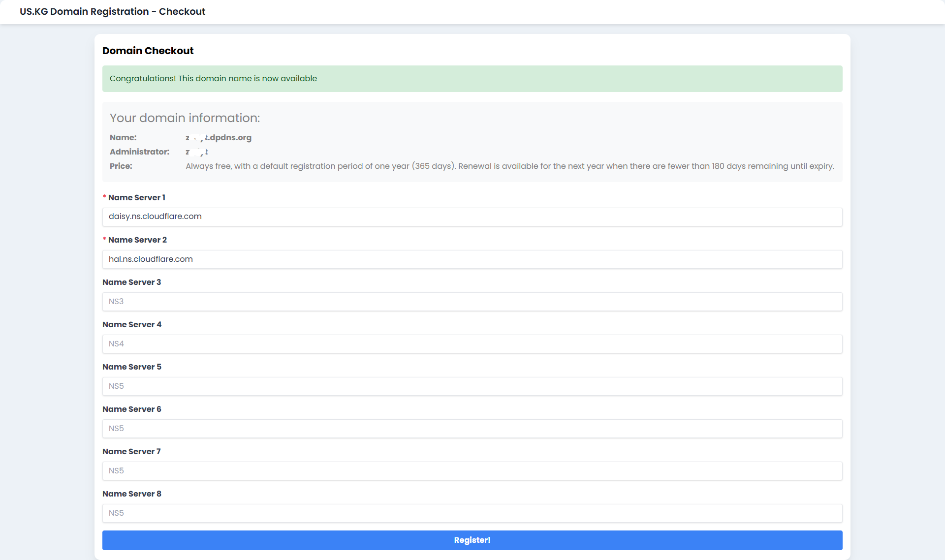The width and height of the screenshot is (945, 560).
Task: Click the Name Server 2 label
Action: [x=137, y=240]
